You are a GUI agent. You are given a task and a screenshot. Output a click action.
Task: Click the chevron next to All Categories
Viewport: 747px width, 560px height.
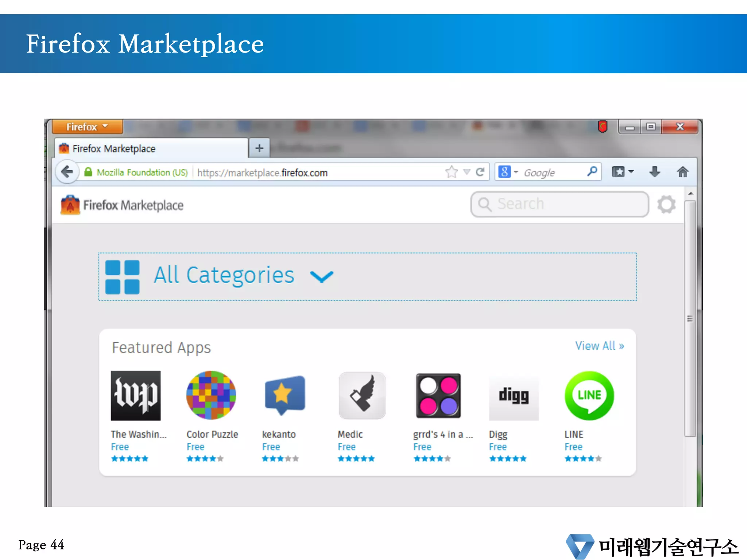321,277
